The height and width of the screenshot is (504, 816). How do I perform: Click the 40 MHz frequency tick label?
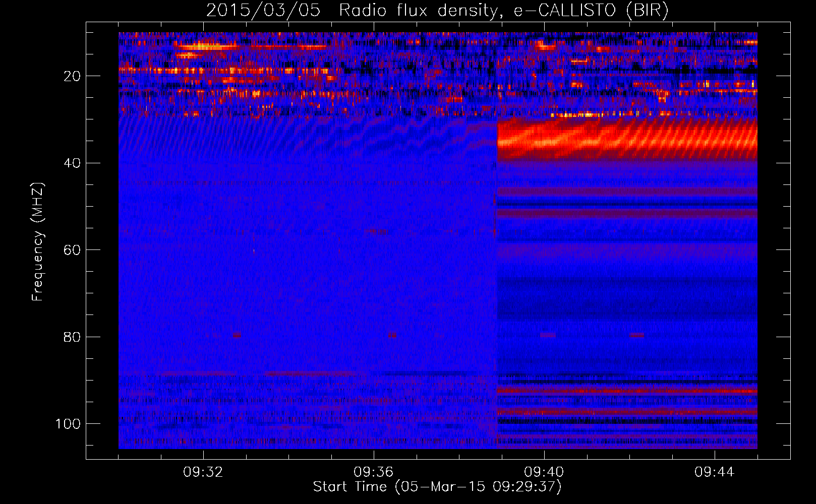(72, 163)
